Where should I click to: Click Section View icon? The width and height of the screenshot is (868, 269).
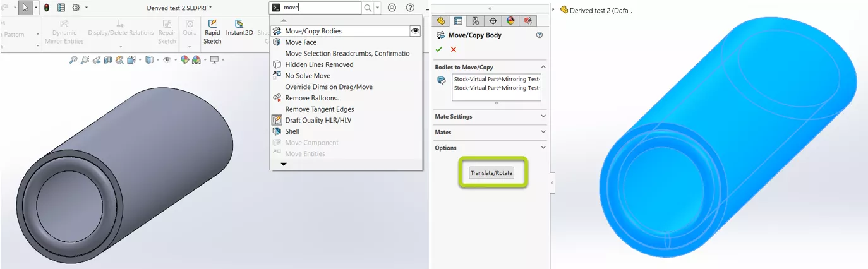tap(108, 60)
